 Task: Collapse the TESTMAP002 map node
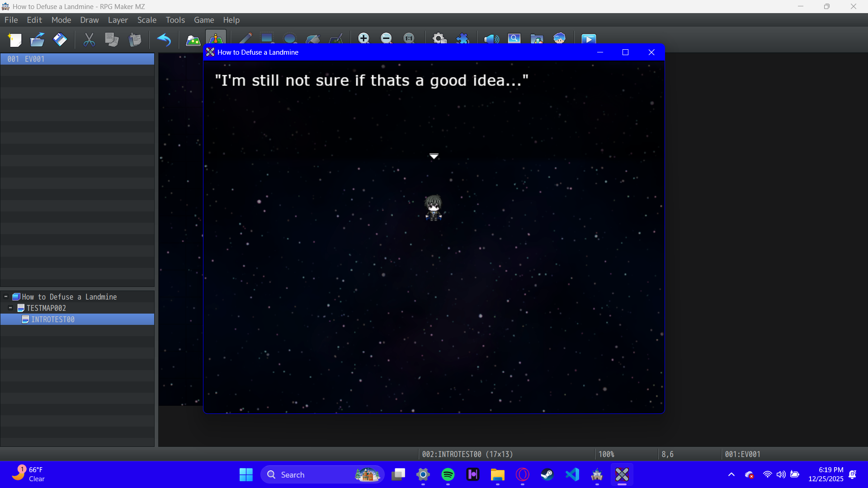[10, 308]
